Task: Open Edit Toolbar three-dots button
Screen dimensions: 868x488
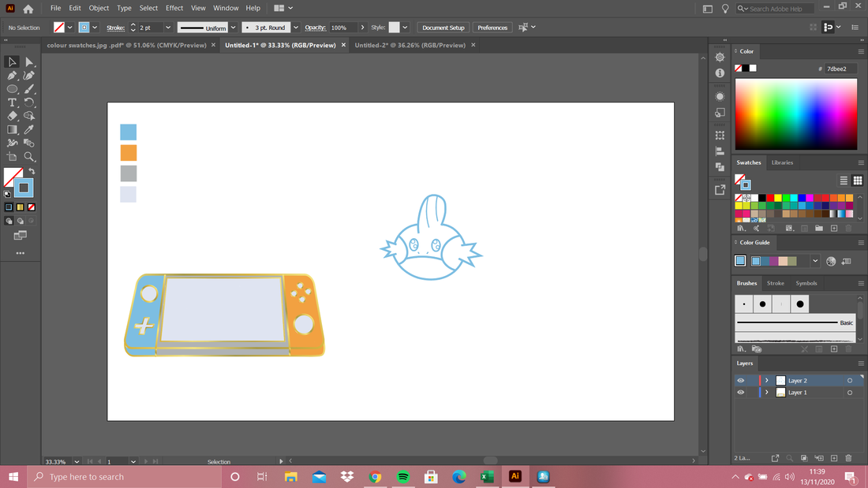Action: 21,253
